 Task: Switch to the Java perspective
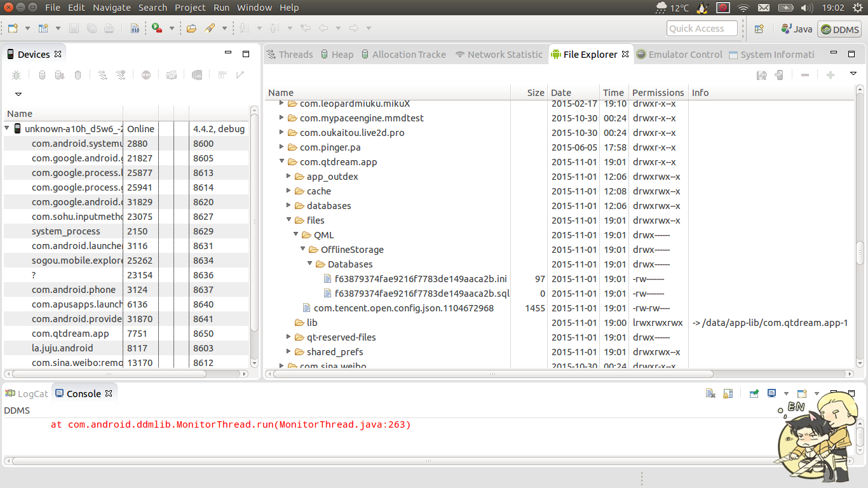(x=797, y=29)
